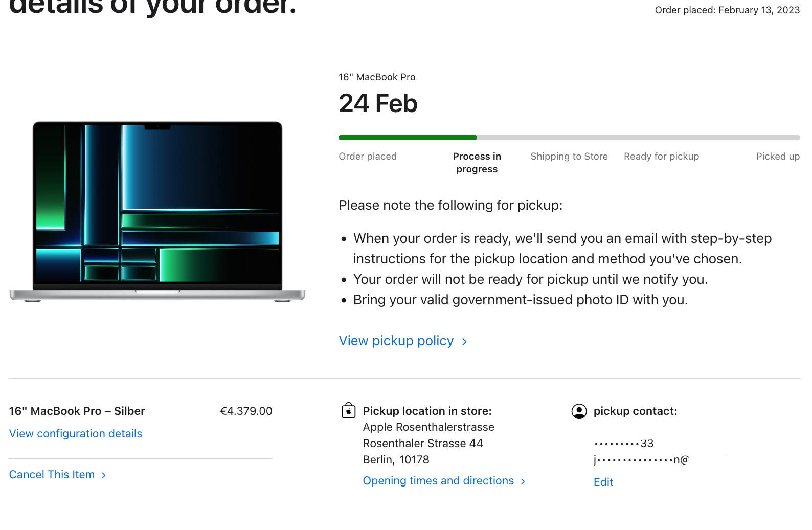Click the chevron beside View pickup policy
812x530 pixels.
click(464, 342)
